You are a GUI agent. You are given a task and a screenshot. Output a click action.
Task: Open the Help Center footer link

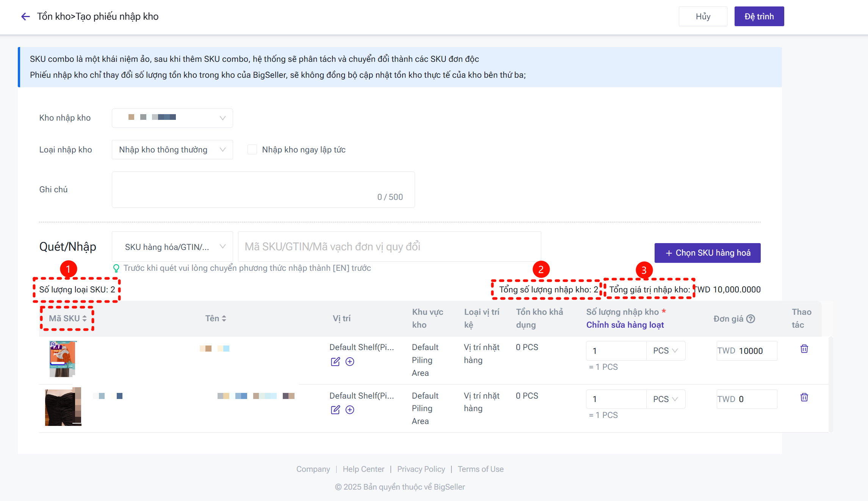pyautogui.click(x=363, y=469)
